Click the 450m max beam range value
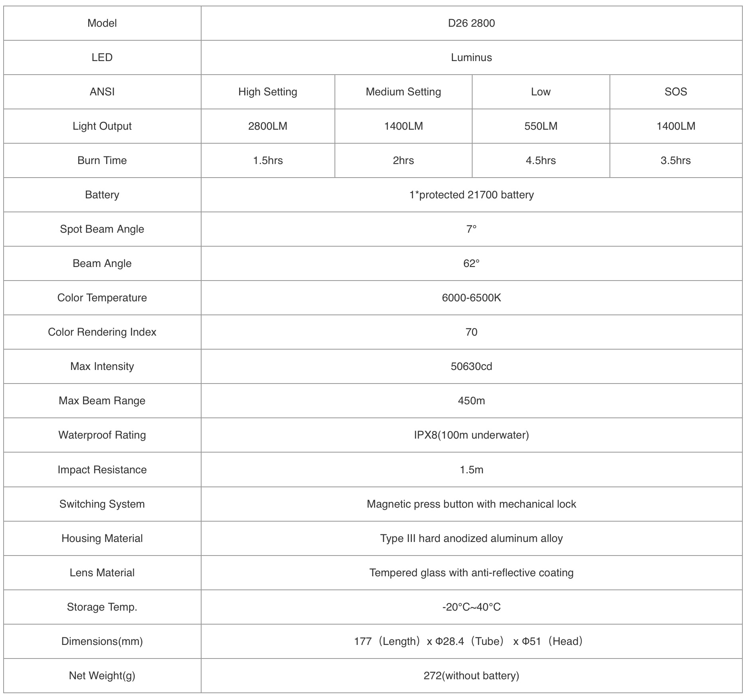Screen dimensions: 748x700 471,401
